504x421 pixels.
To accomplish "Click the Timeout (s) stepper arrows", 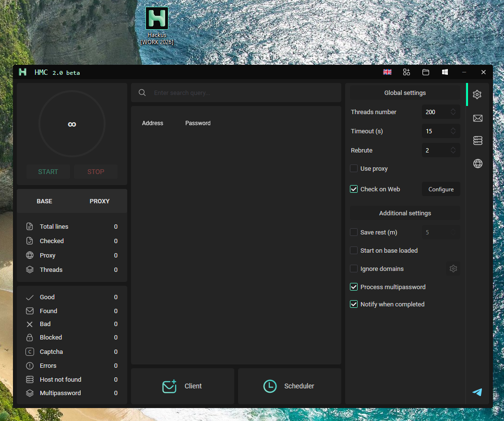I will point(453,131).
